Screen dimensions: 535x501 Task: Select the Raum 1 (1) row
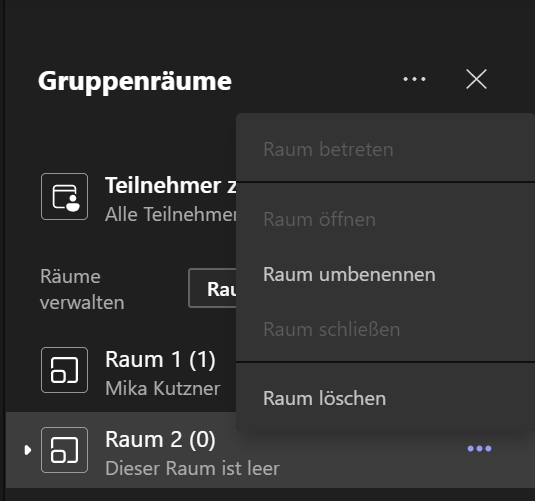click(x=121, y=372)
